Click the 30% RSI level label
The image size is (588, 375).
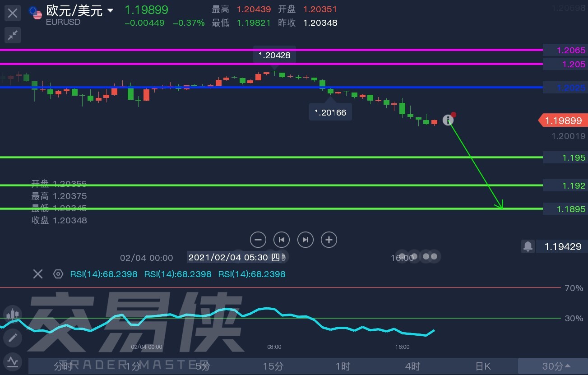tap(574, 318)
